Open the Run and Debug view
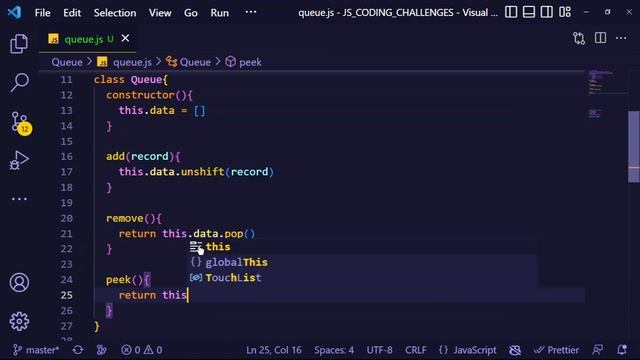Screen dimensions: 640x360 point(19,160)
